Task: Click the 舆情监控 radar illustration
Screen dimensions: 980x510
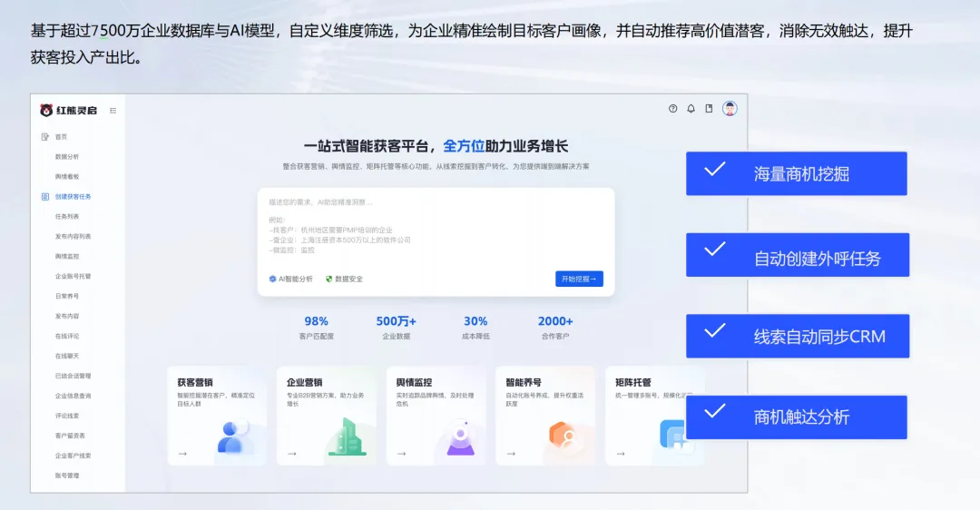Action: (461, 437)
